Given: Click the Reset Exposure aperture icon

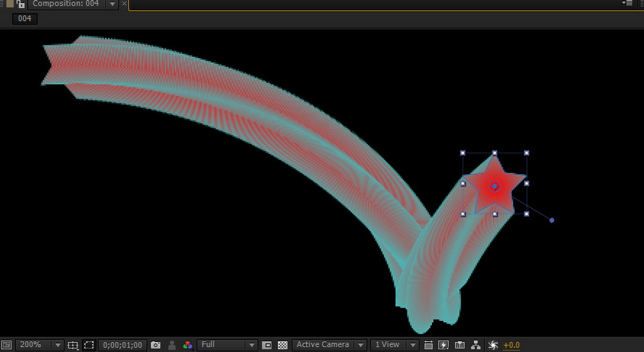Looking at the screenshot, I should pyautogui.click(x=493, y=345).
